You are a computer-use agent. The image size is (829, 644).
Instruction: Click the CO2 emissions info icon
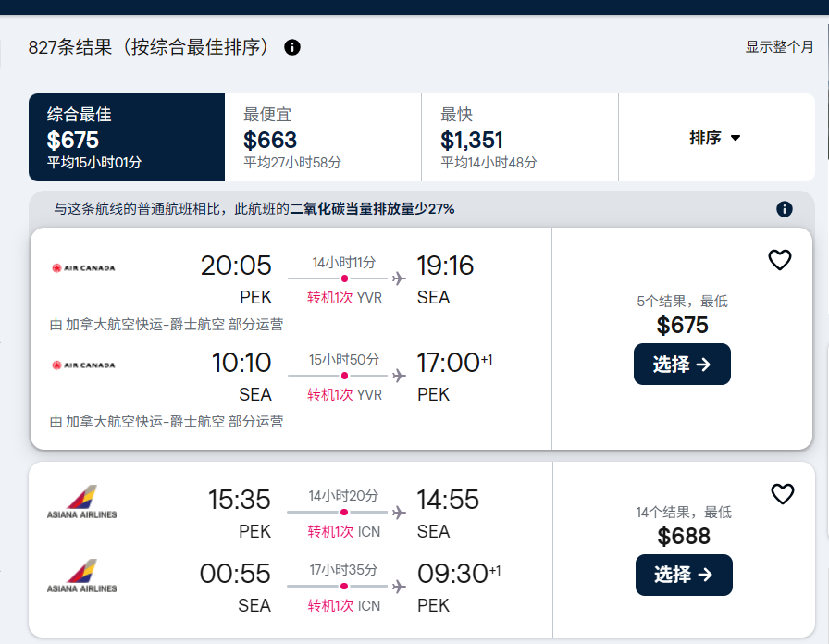coord(785,209)
